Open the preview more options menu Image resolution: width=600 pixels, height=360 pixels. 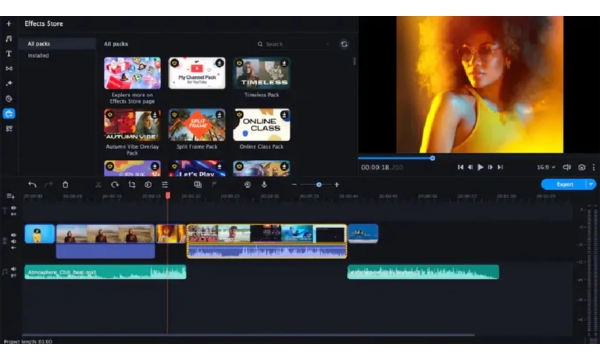pos(593,167)
